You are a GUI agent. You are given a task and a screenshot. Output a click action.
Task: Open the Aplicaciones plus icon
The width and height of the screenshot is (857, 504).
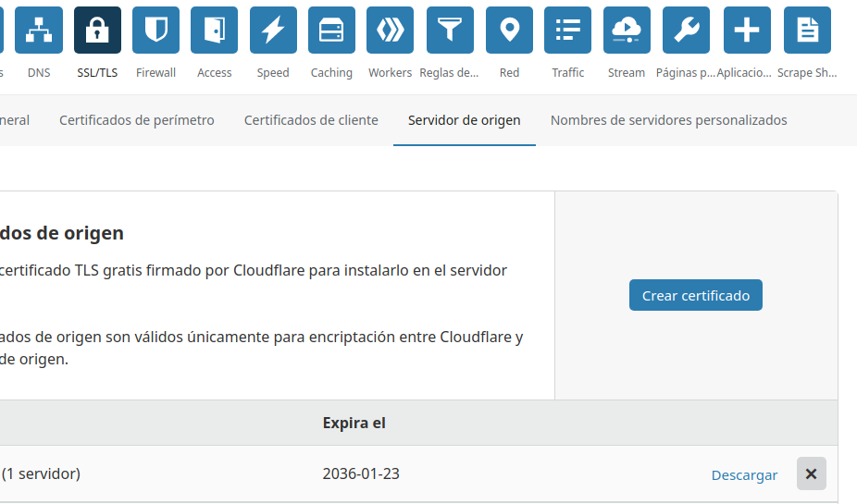[x=746, y=31]
